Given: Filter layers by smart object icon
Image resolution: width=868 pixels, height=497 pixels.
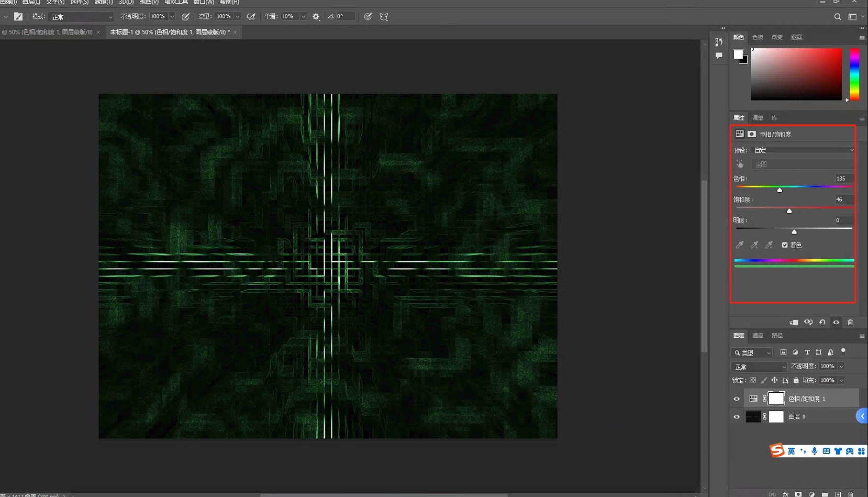Looking at the screenshot, I should pyautogui.click(x=831, y=352).
